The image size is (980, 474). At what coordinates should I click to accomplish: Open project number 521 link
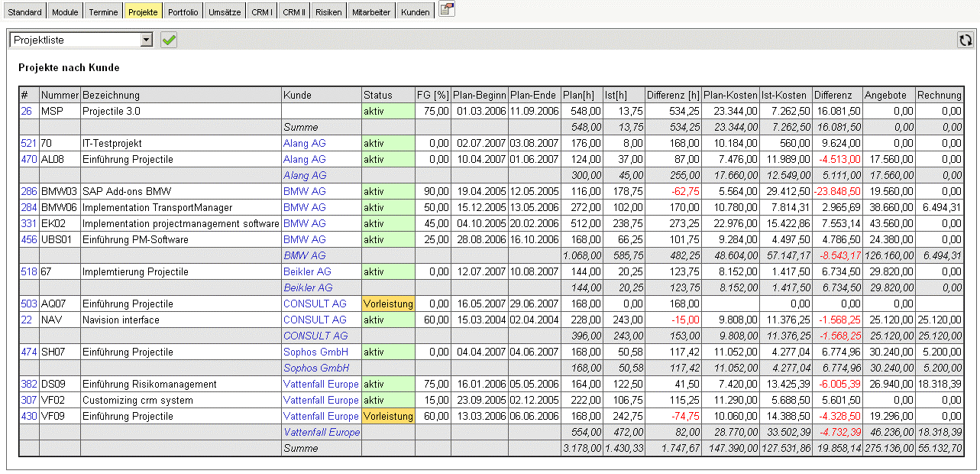[28, 143]
